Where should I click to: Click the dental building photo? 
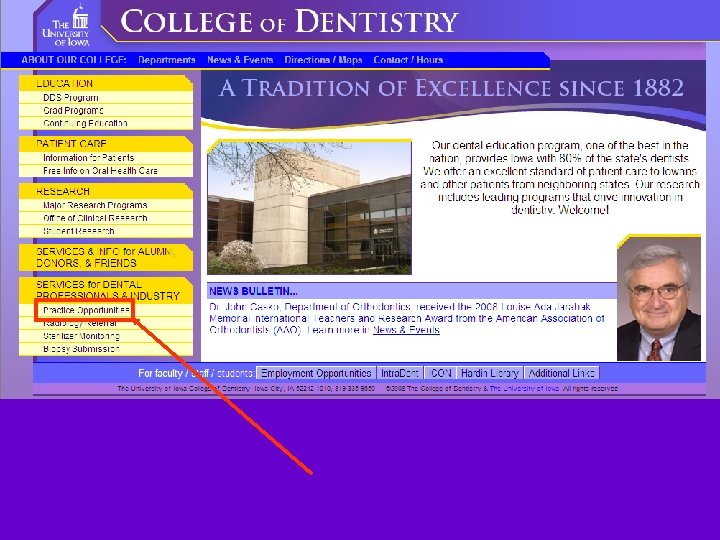coord(309,208)
